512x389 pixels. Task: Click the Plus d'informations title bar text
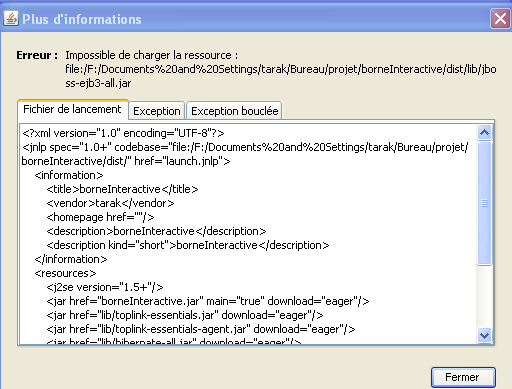pos(82,19)
